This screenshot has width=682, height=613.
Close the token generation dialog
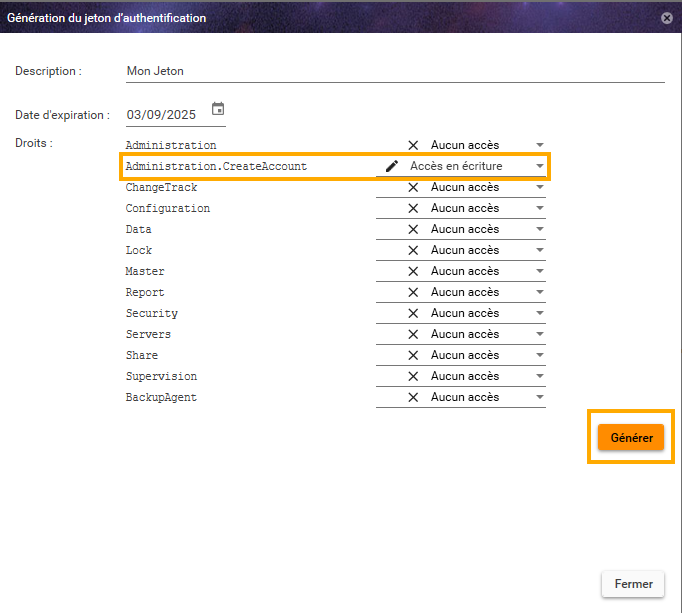(667, 17)
